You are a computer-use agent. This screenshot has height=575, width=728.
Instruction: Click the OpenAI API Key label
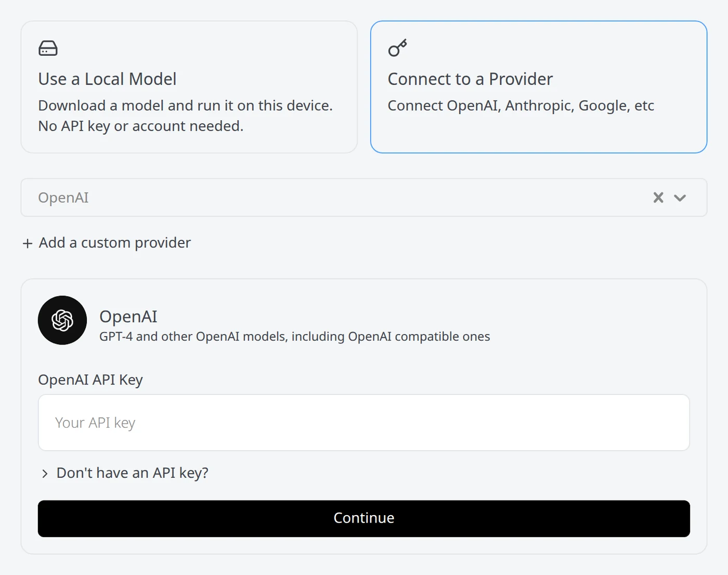pyautogui.click(x=90, y=380)
